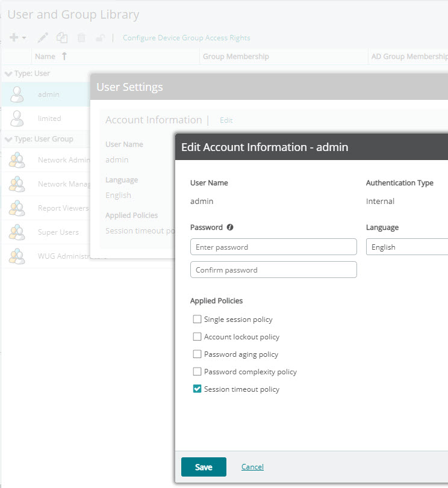Select the Report Viewers group row
Screen dimensions: 448x488
(46, 208)
